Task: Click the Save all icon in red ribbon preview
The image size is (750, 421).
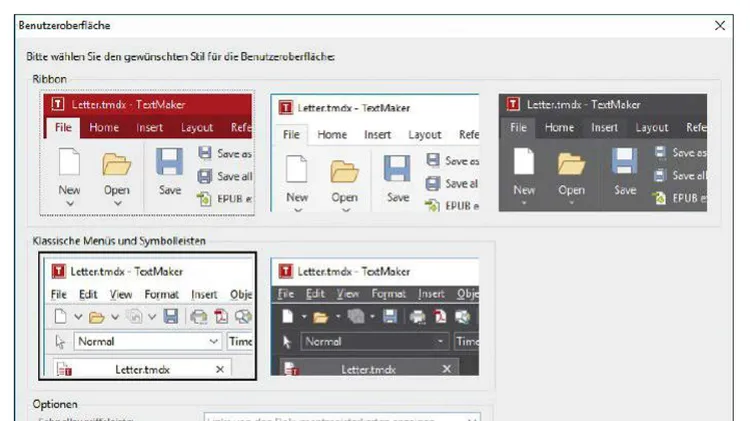Action: click(x=205, y=176)
